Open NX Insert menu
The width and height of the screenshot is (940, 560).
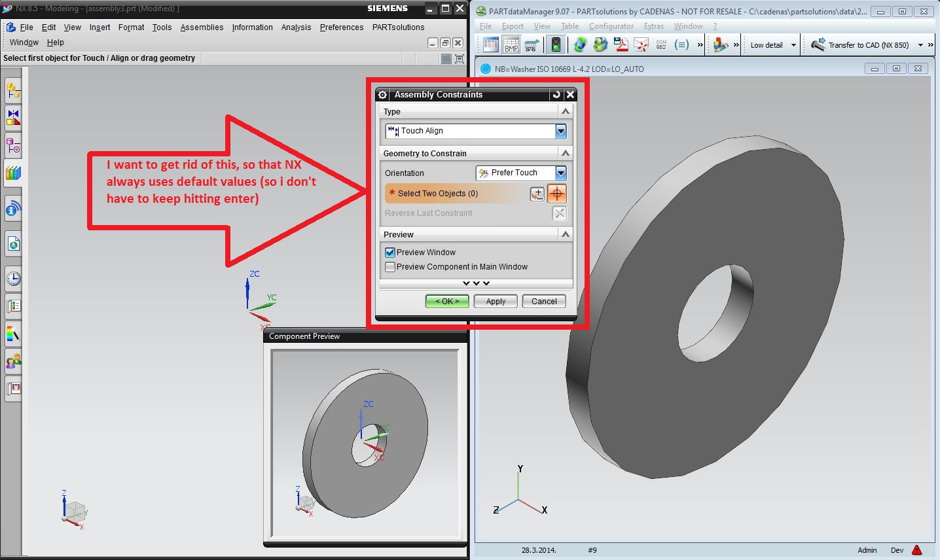99,27
